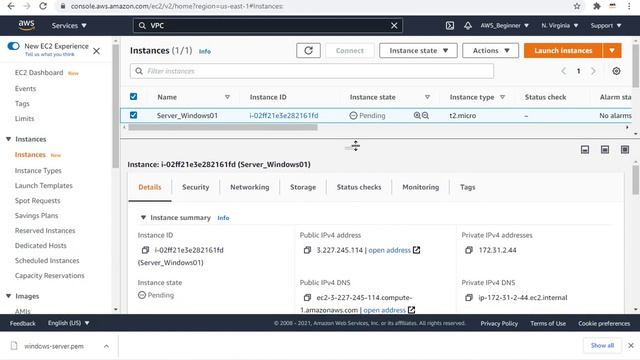Go to previous page arrow of instances

564,71
